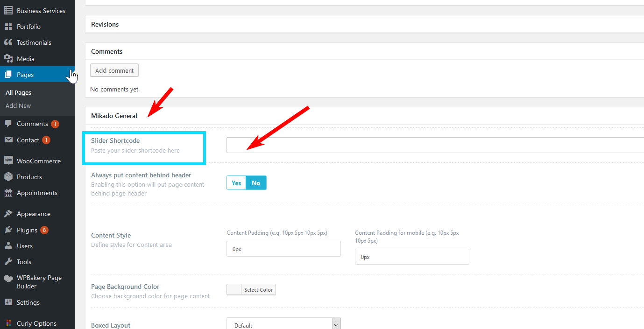This screenshot has height=329, width=644.
Task: Click the Content Padding input field
Action: (x=283, y=249)
